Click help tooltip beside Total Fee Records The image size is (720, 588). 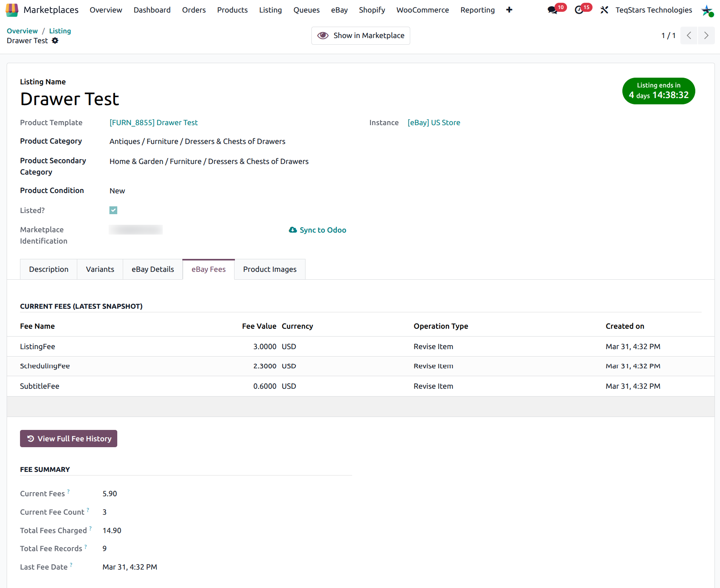[x=85, y=546]
